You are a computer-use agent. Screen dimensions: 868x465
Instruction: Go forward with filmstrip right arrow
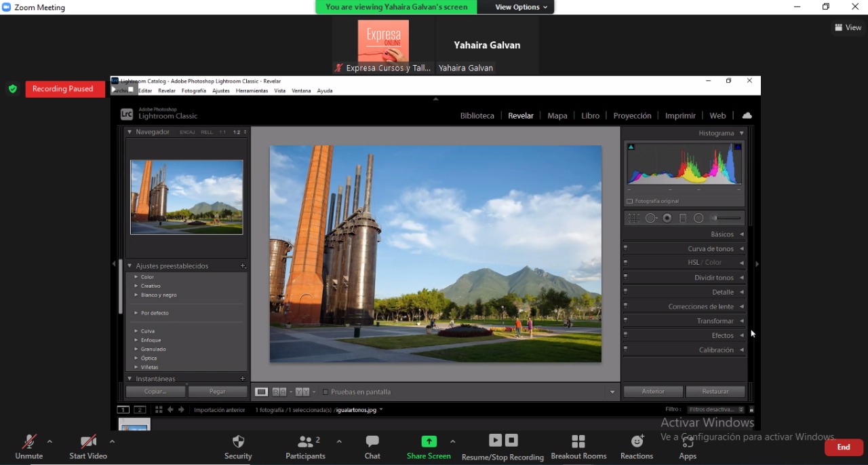pos(181,409)
